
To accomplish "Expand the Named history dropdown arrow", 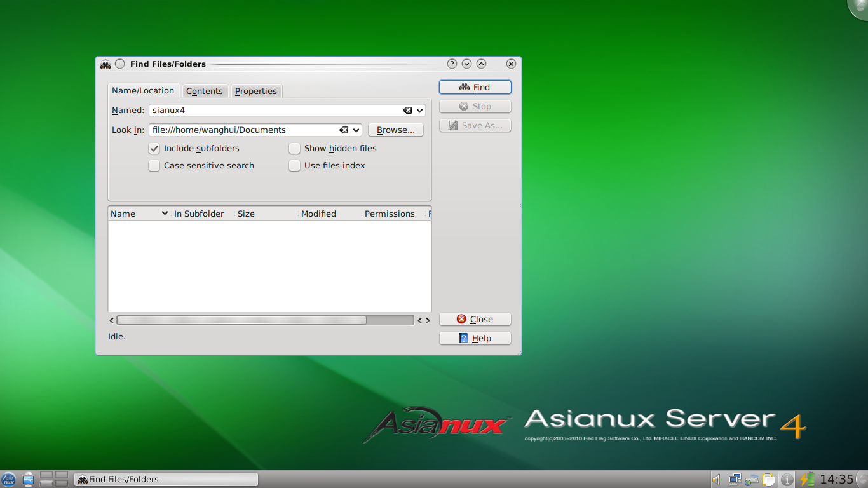I will (419, 111).
